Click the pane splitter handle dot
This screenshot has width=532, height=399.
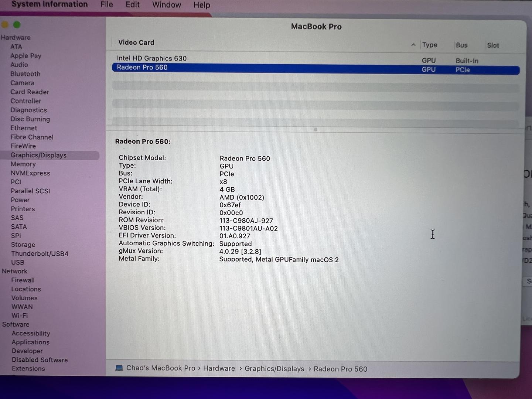pos(316,129)
